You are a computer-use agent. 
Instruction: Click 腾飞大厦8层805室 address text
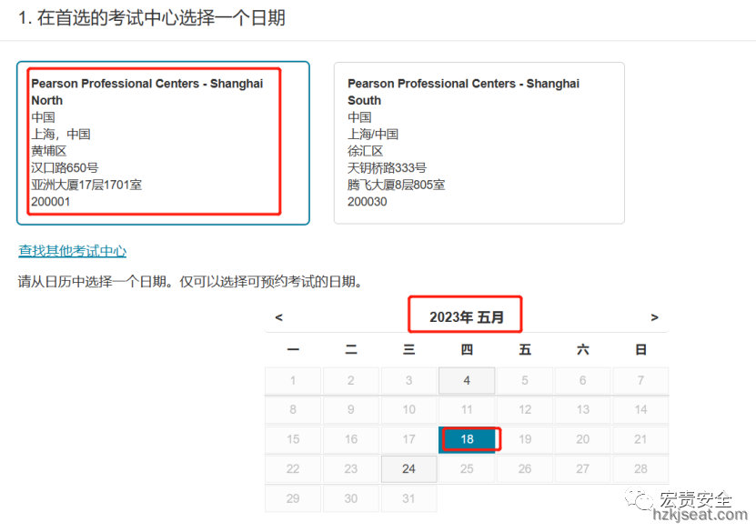[396, 185]
